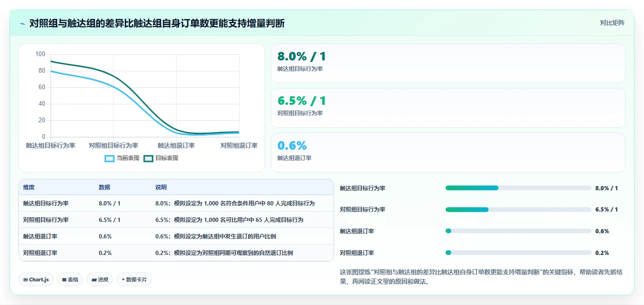Click the 80 人完成目标行为 description cell
This screenshot has height=305, width=644.
point(235,203)
